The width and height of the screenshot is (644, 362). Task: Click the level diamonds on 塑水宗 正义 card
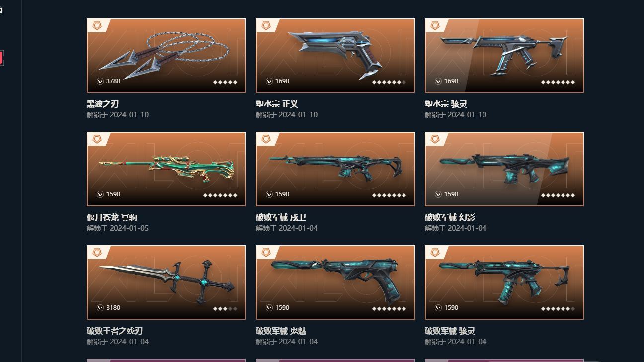click(x=389, y=82)
